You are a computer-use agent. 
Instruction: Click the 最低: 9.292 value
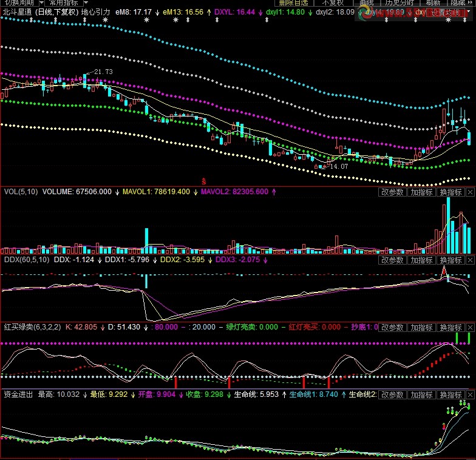point(109,394)
